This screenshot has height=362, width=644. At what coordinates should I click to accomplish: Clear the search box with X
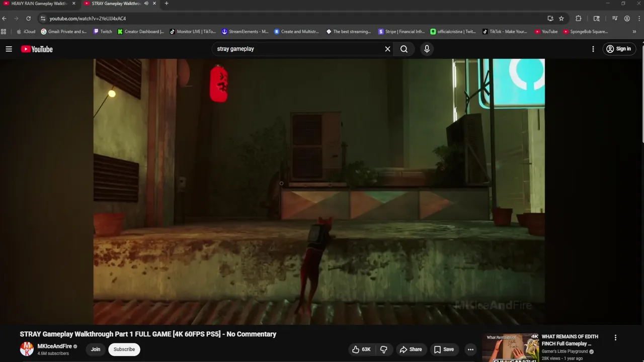[387, 49]
